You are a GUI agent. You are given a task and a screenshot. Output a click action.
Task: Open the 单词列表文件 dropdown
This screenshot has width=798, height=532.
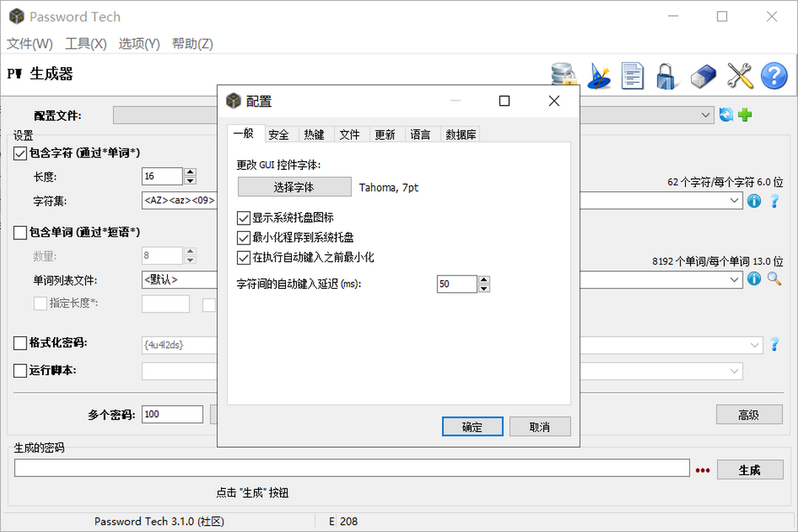[733, 279]
